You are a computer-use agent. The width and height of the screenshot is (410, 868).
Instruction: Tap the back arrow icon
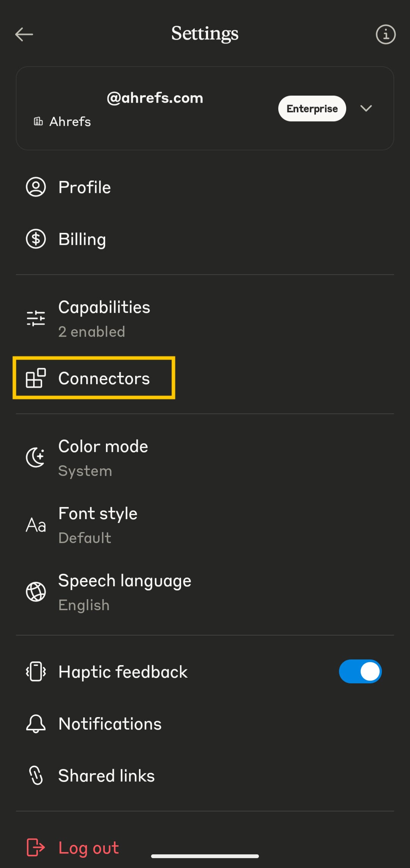click(24, 35)
